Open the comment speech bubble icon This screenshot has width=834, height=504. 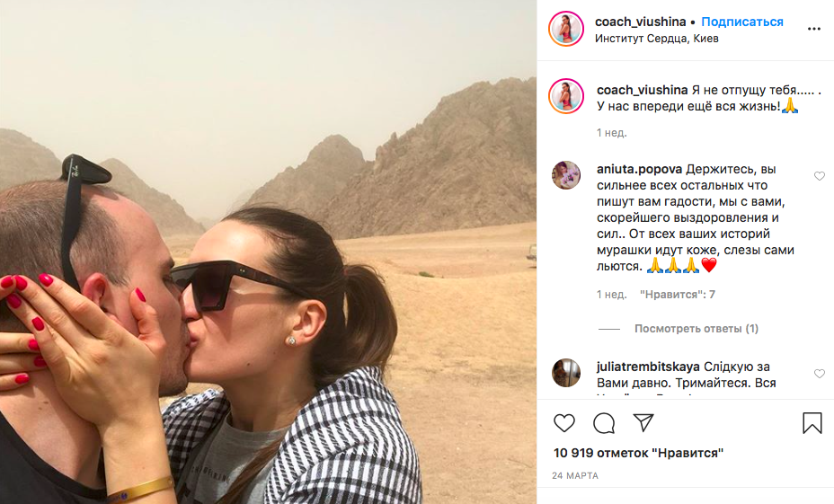point(604,423)
